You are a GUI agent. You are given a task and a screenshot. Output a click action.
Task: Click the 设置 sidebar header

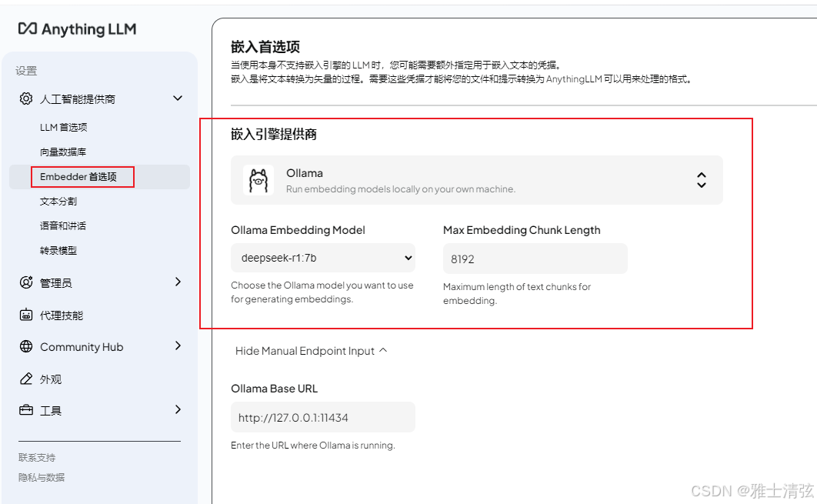click(x=26, y=71)
